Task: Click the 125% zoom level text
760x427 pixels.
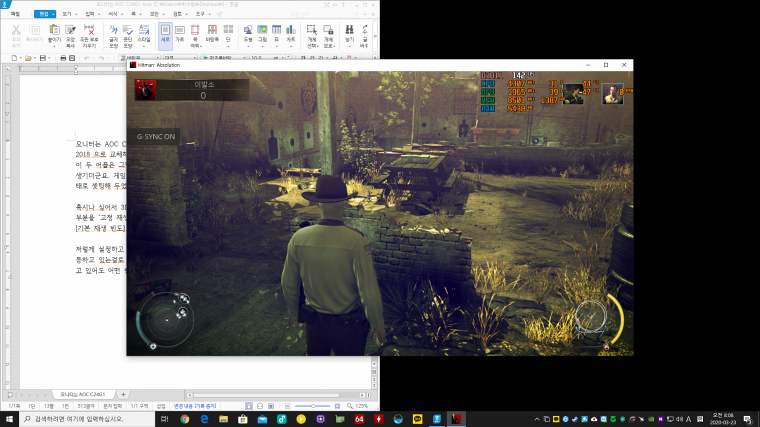Action: (x=362, y=406)
